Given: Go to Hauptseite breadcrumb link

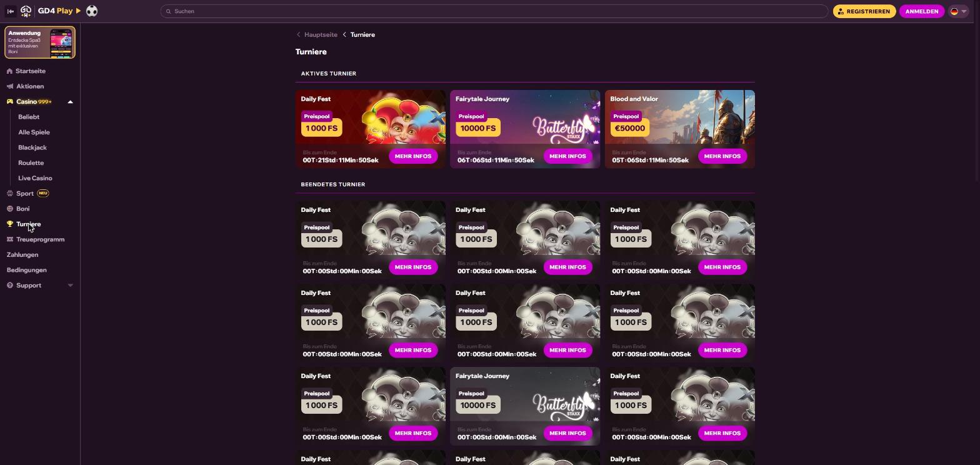Looking at the screenshot, I should point(321,35).
